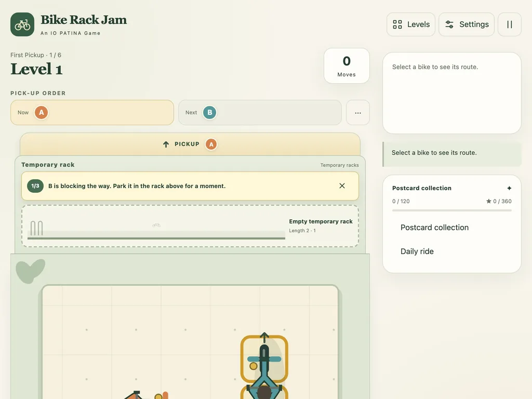Click the 'Temporary rack' heading

(x=48, y=165)
